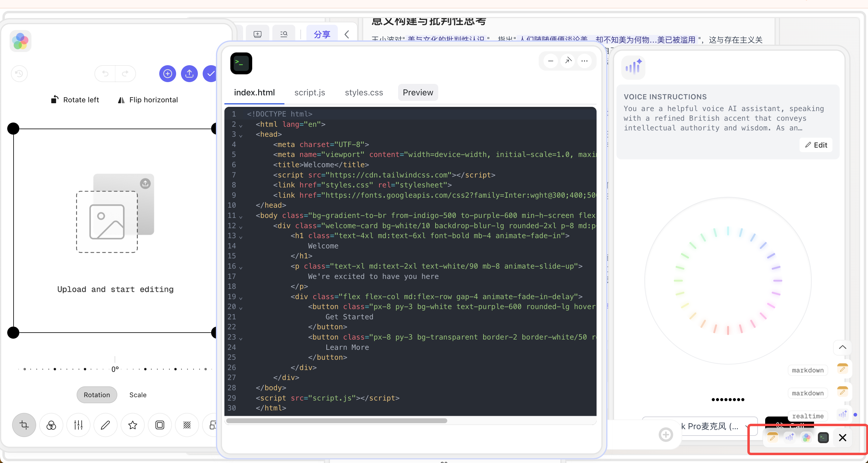This screenshot has height=463, width=868.
Task: Fold the h1 element at line 13
Action: 241,237
